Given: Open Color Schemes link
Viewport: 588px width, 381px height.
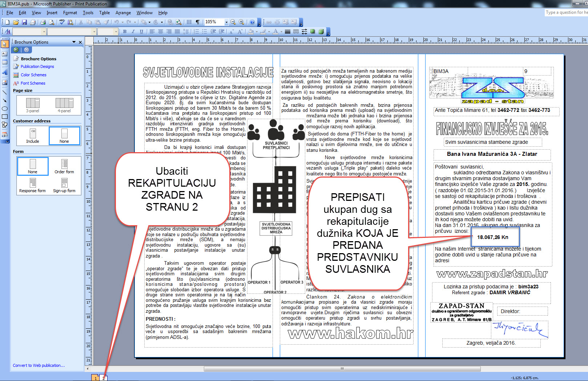Looking at the screenshot, I should (33, 75).
